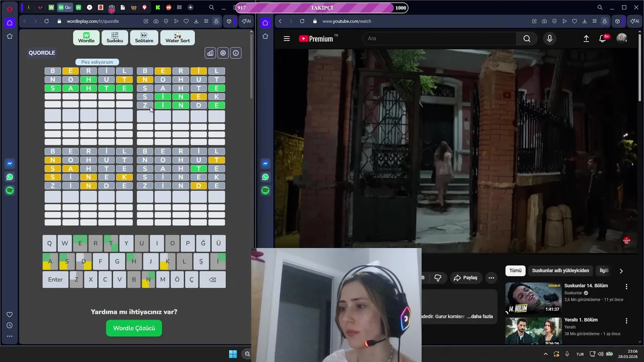The image size is (644, 362).
Task: Open Yeraltı 1. Bölüm video title
Action: coord(581,320)
